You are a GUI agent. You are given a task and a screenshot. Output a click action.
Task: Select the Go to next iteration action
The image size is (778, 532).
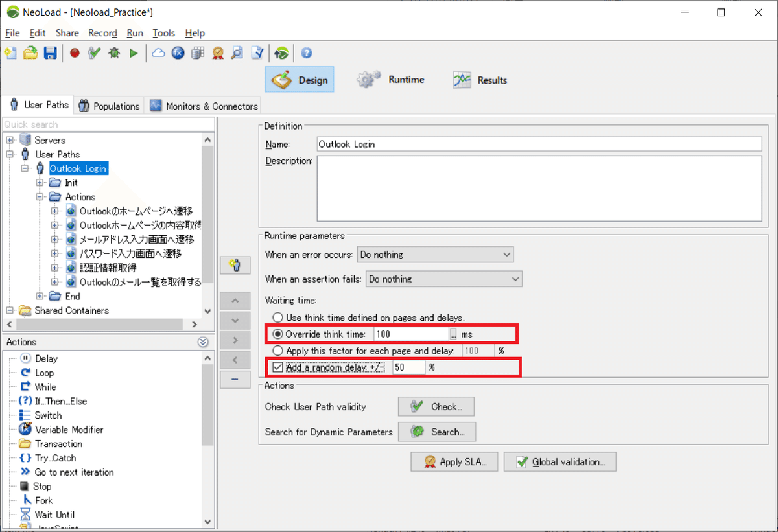[74, 472]
